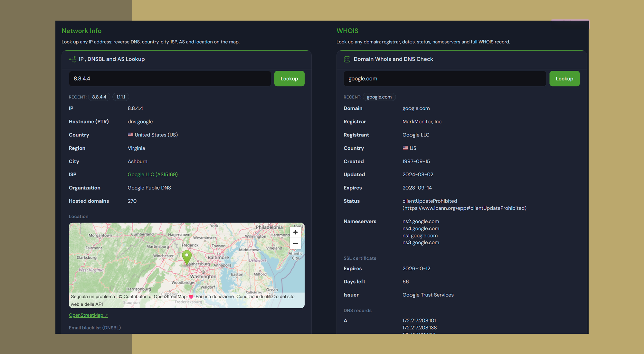Click the 'IP , DNSBL and AS Lookup' title
The width and height of the screenshot is (644, 354).
tap(112, 59)
